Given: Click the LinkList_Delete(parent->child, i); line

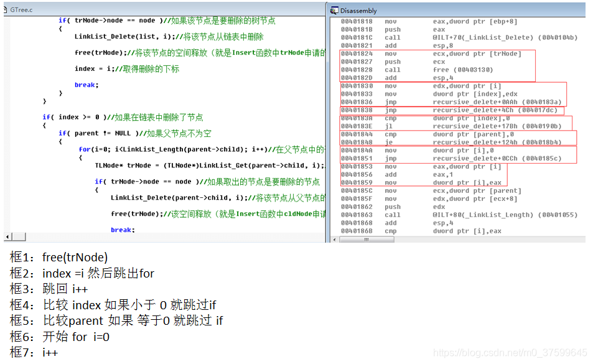Looking at the screenshot, I should pos(217,198).
